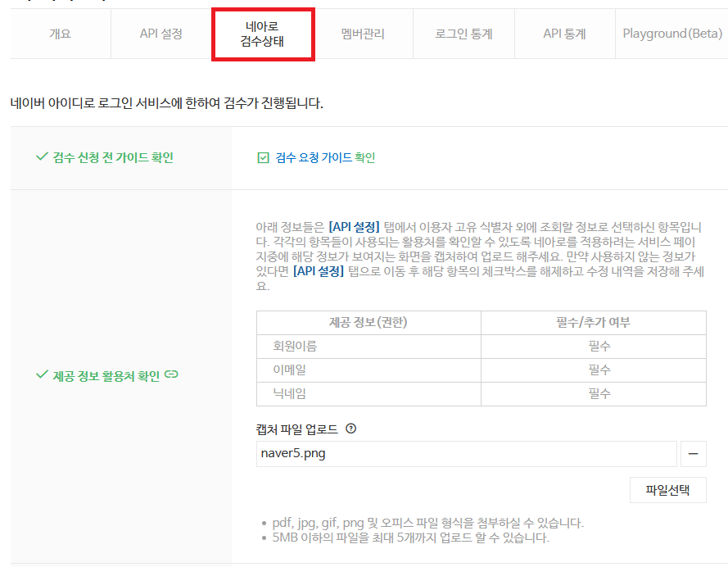Click the 파일선택 button

pos(667,490)
